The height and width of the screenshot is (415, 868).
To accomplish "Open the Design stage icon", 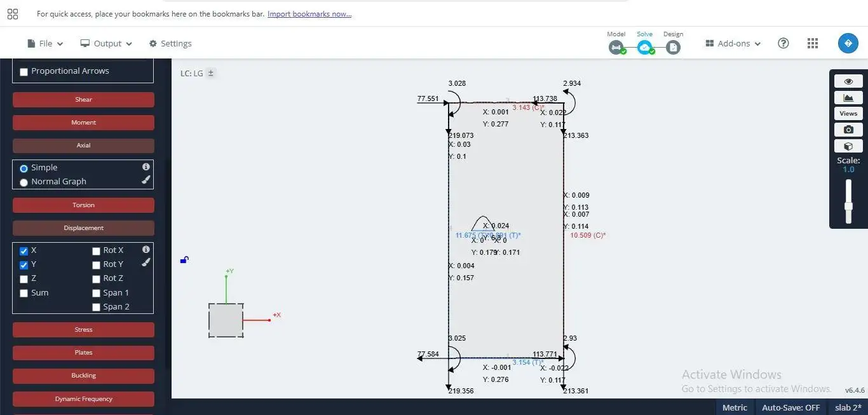I will tap(673, 47).
